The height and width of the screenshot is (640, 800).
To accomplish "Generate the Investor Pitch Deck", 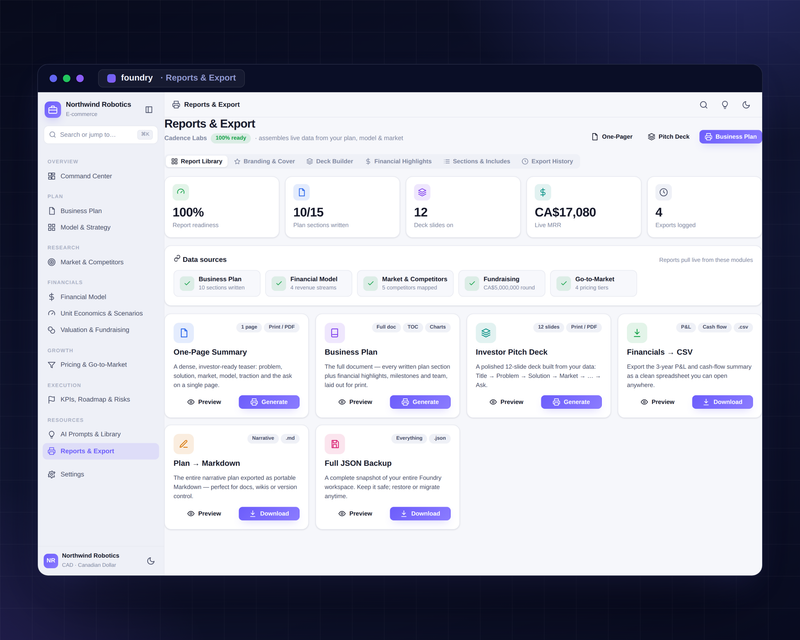I will 571,402.
